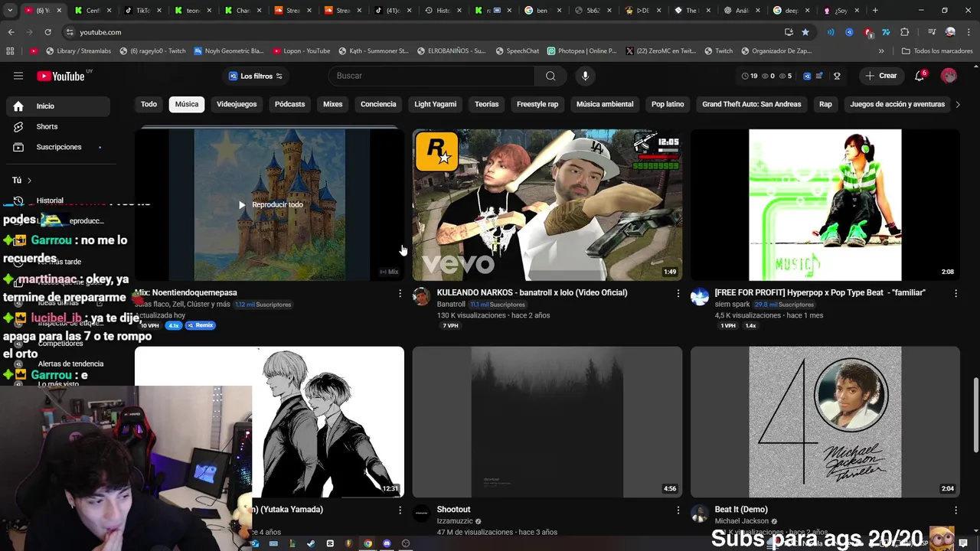This screenshot has width=980, height=551.
Task: Select the Pop latino chip
Action: tap(668, 104)
